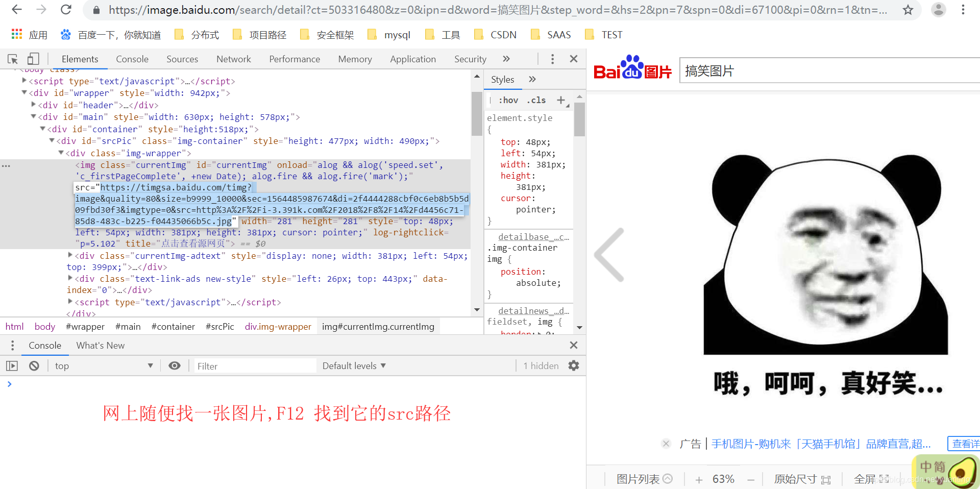This screenshot has height=489, width=980.
Task: Open the Chrome three-dot menu
Action: click(x=963, y=10)
